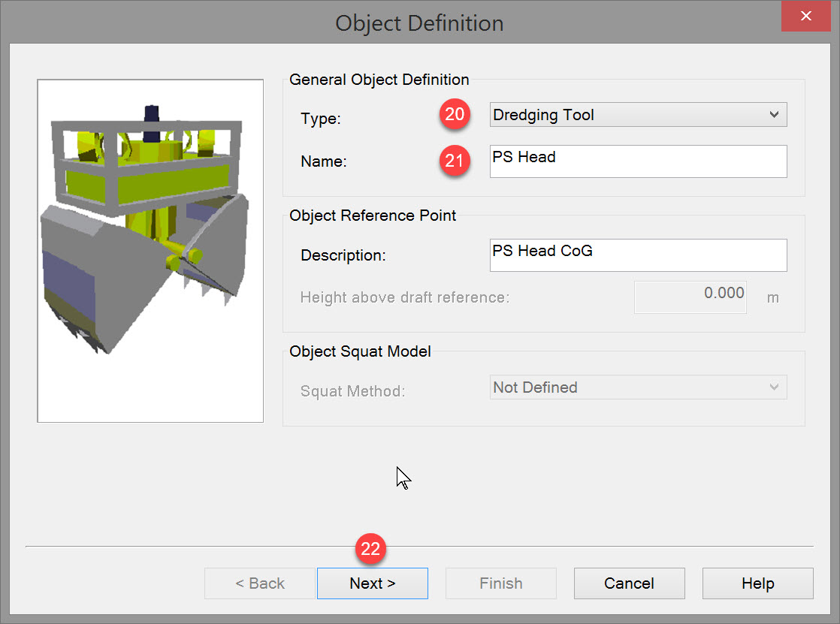
Task: Expand the Squat Method combo box
Action: click(637, 387)
